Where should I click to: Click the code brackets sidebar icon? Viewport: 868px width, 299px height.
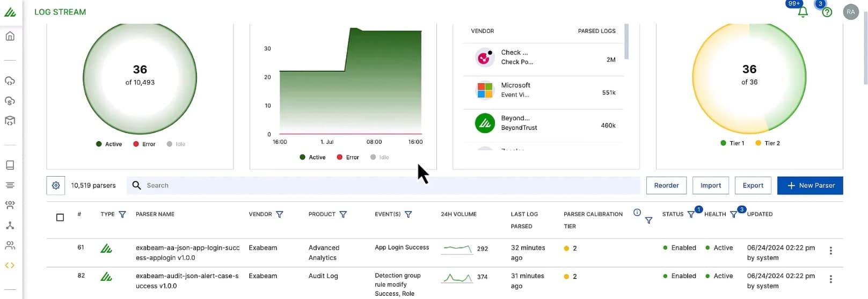[x=10, y=265]
